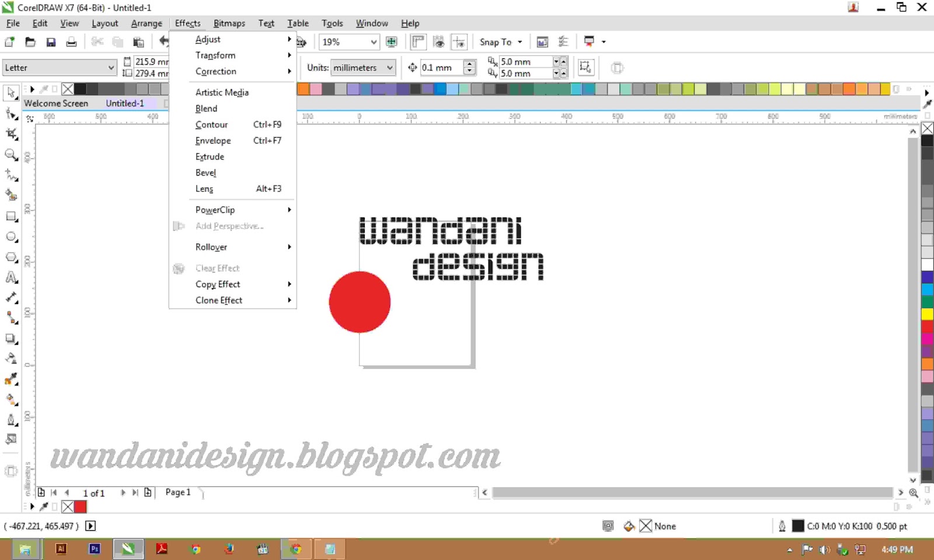Click the taskbar clock showing 4:49 PM
Screen dimensions: 934x560
coord(897,549)
